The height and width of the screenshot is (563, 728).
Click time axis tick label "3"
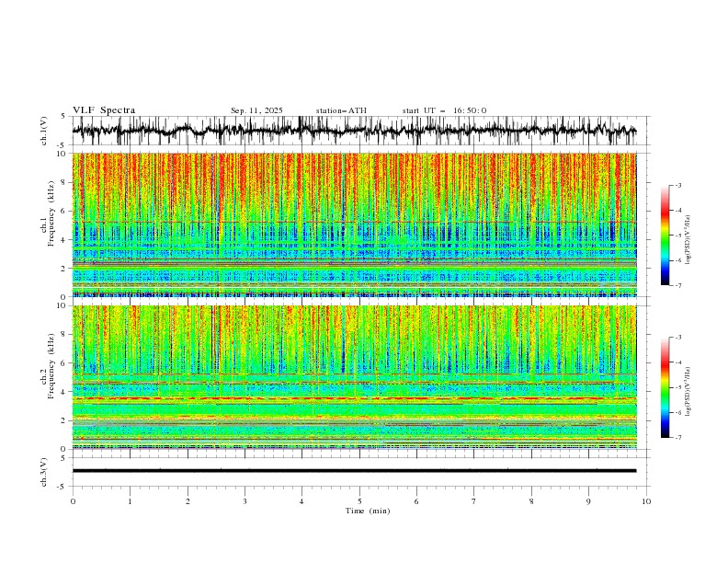(245, 501)
